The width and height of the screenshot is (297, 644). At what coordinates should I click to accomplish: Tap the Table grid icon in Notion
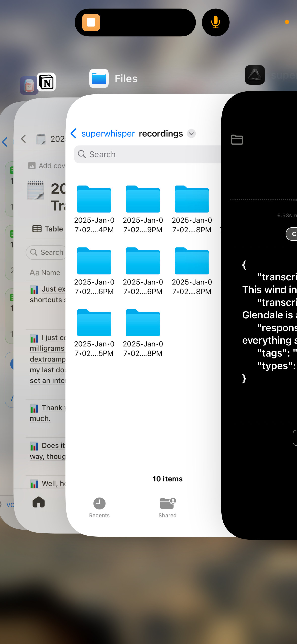[x=37, y=229]
